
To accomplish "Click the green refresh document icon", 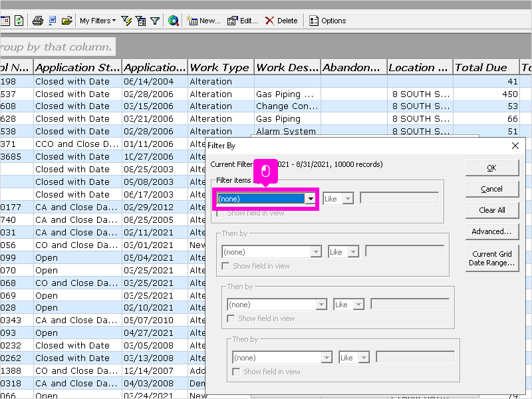I will [19, 21].
